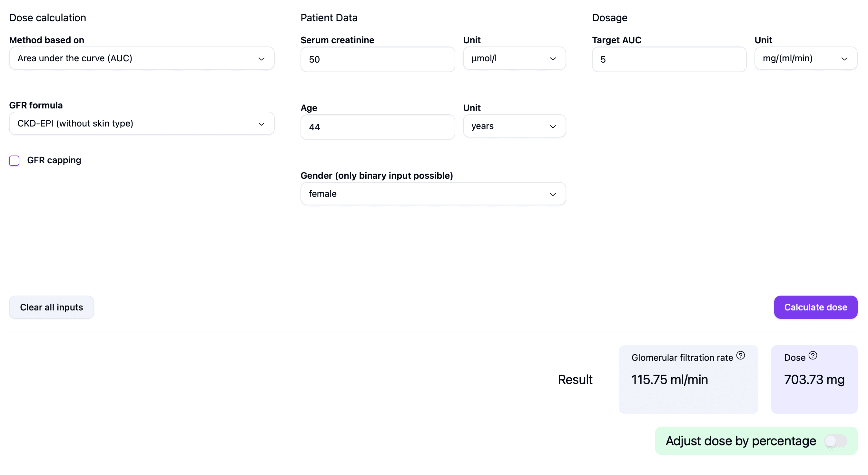Screen dimensions: 868x475
Task: Click chevron arrow of CKD-EPI dropdown
Action: 261,124
